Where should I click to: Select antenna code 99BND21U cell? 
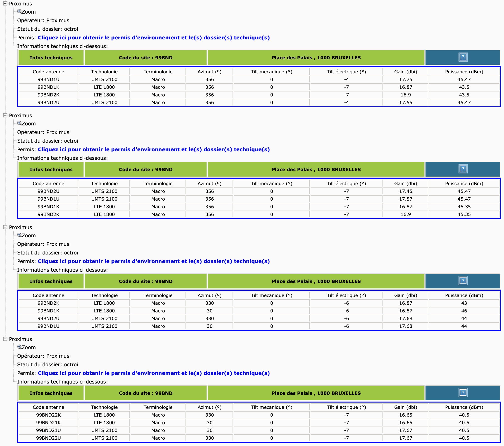tap(48, 430)
